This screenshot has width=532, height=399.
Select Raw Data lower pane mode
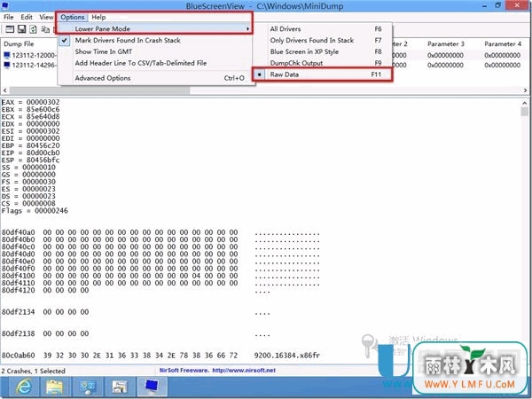323,74
